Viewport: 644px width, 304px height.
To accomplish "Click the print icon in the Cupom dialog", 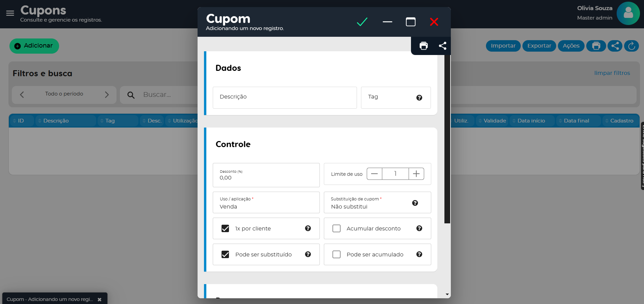I will point(423,46).
